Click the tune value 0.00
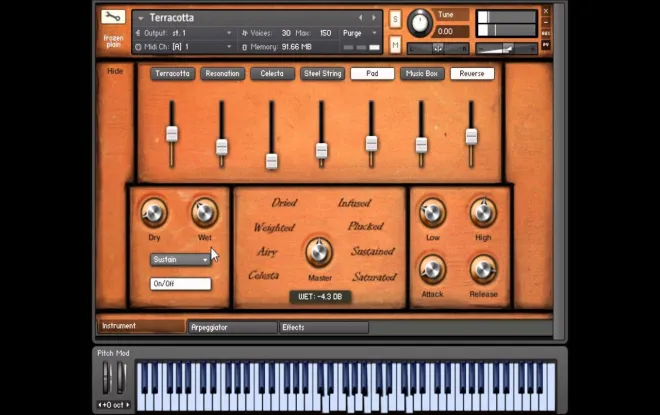This screenshot has width=660, height=415. 451,32
